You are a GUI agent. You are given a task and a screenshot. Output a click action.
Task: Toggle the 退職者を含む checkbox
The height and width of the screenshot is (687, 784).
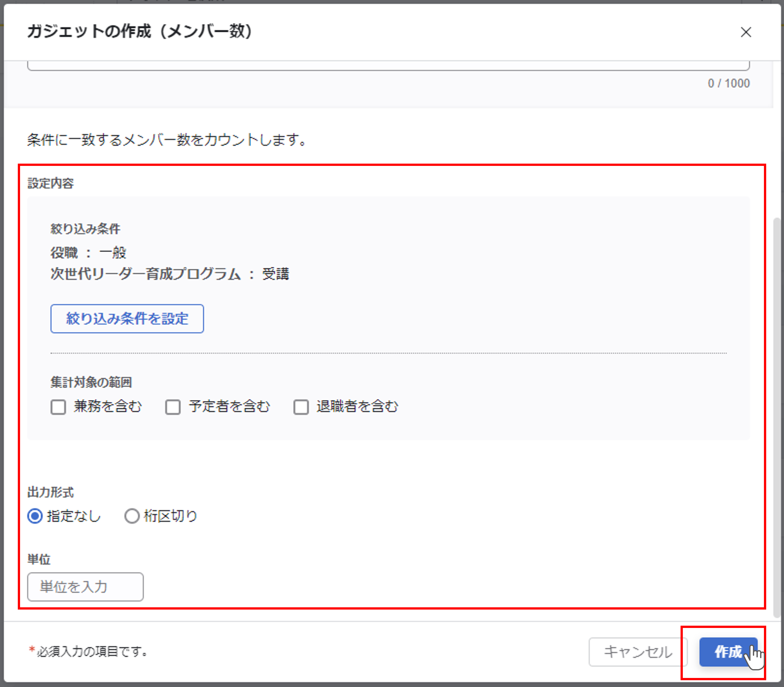point(301,407)
